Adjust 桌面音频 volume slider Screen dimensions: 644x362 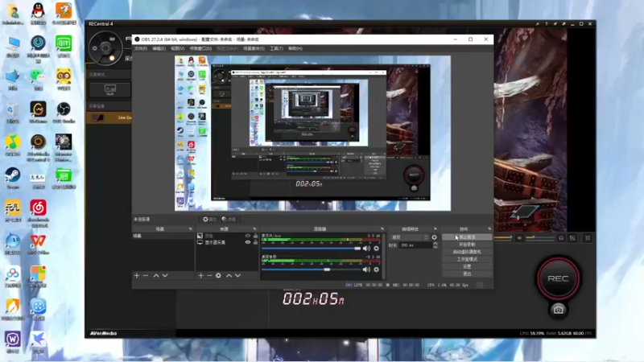coord(312,269)
